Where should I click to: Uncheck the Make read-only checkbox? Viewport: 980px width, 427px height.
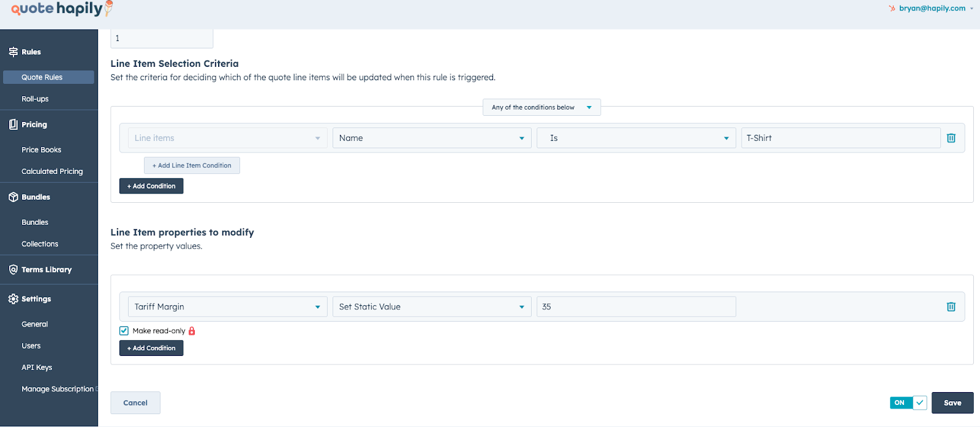point(124,331)
